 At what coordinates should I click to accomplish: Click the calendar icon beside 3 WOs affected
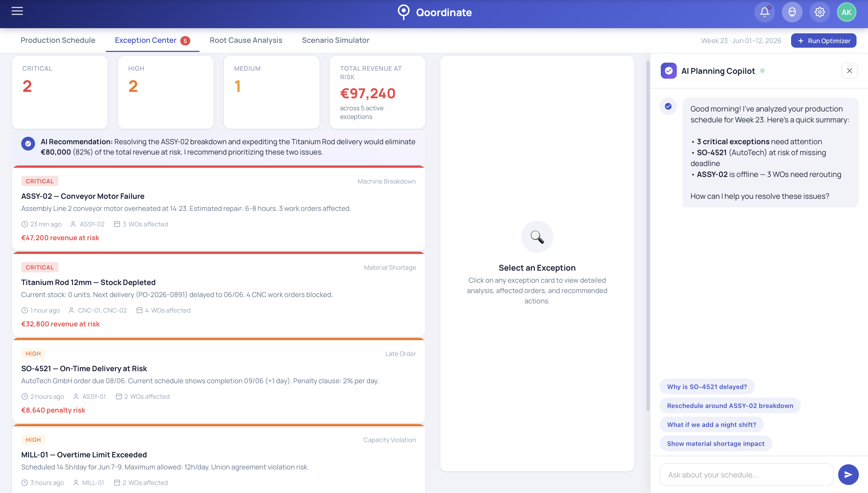click(x=117, y=224)
